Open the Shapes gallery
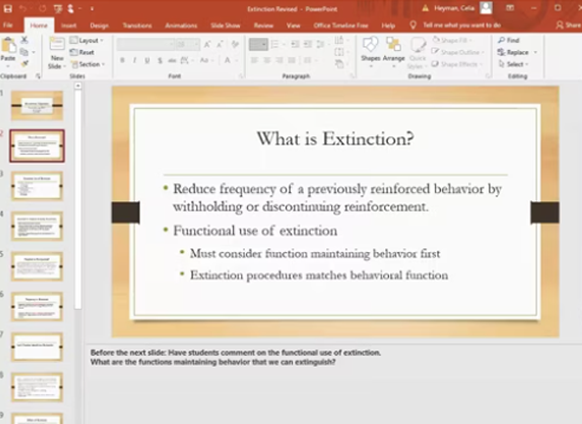This screenshot has height=424, width=582. coord(370,52)
